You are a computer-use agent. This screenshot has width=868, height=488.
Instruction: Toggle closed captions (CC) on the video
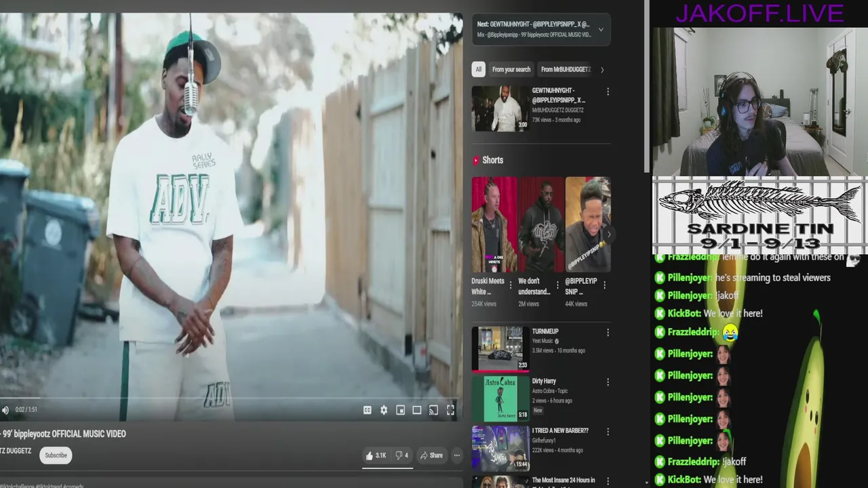pyautogui.click(x=367, y=410)
